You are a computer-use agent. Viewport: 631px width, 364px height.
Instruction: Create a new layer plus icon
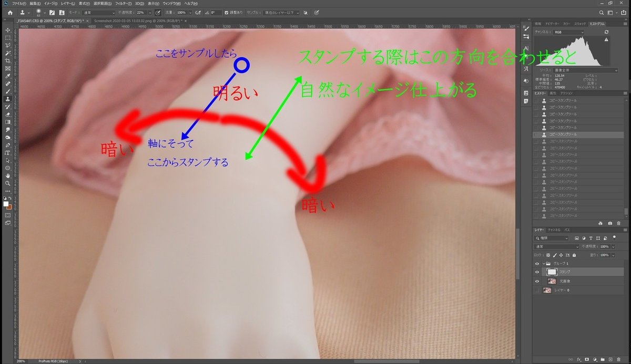pyautogui.click(x=611, y=360)
